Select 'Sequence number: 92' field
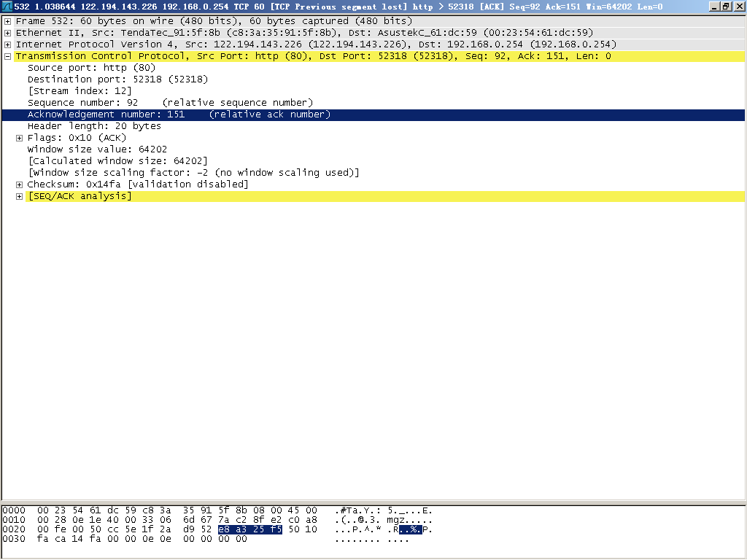 pyautogui.click(x=170, y=103)
